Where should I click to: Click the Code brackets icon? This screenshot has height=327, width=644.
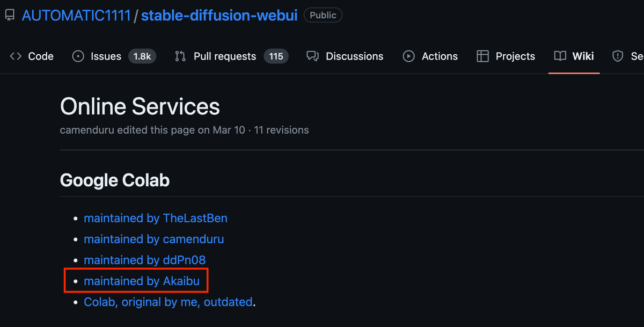pos(16,56)
